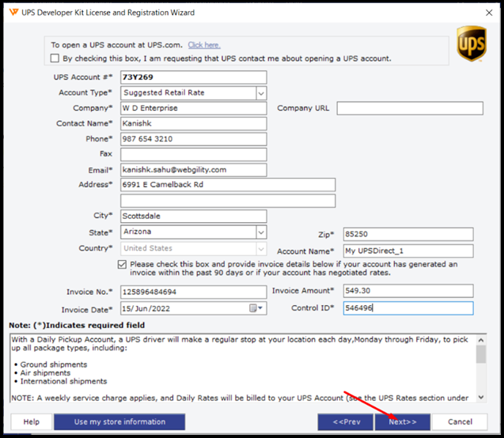
Task: Click the City field showing Scottsdale
Action: pos(194,216)
